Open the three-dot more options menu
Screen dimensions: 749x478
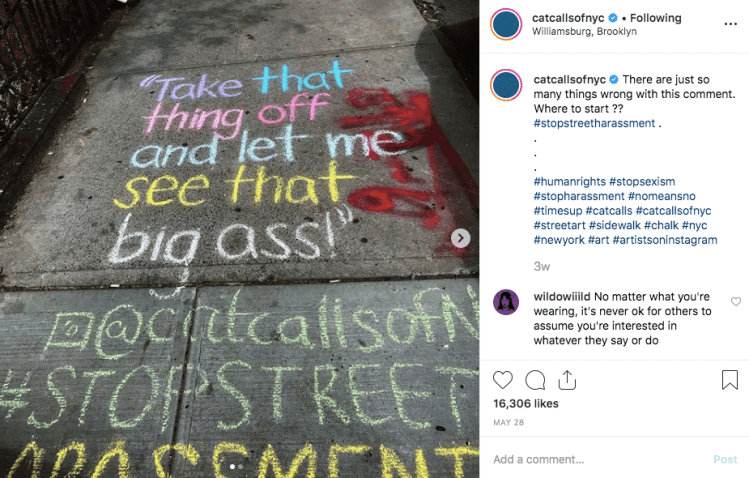pyautogui.click(x=730, y=24)
